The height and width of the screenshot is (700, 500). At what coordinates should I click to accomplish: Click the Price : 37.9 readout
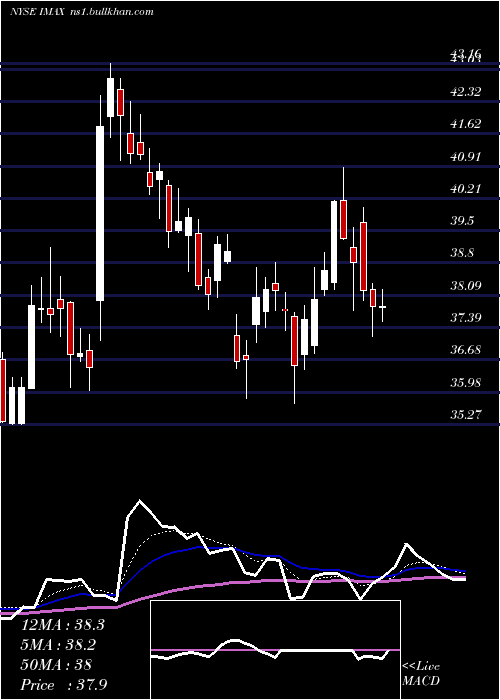click(64, 685)
